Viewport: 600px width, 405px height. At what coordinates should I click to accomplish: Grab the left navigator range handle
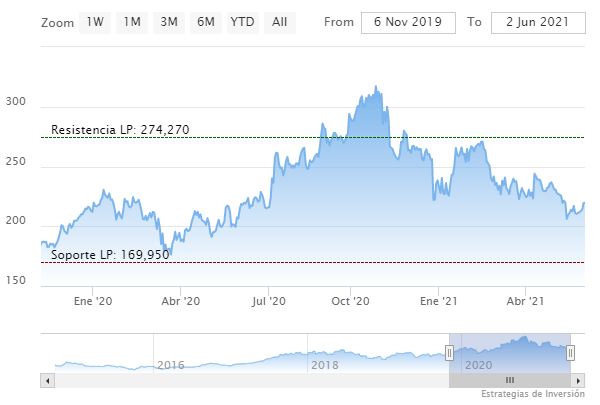(x=449, y=352)
